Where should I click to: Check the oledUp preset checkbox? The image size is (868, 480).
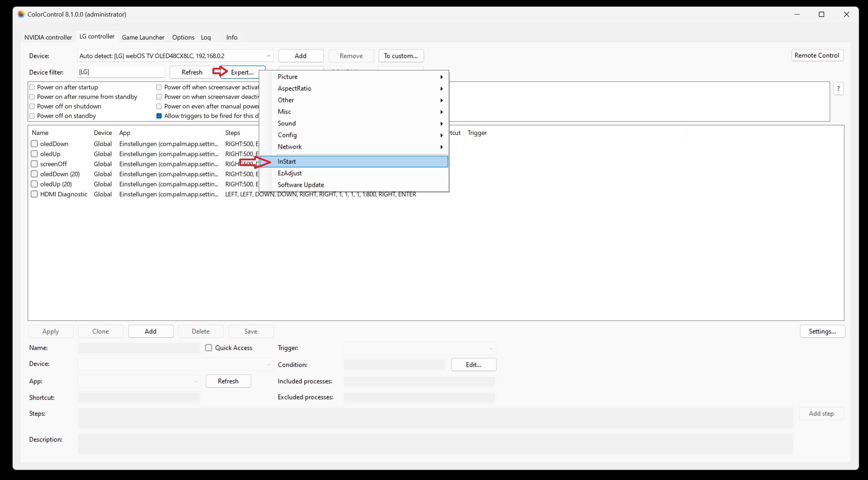[34, 154]
